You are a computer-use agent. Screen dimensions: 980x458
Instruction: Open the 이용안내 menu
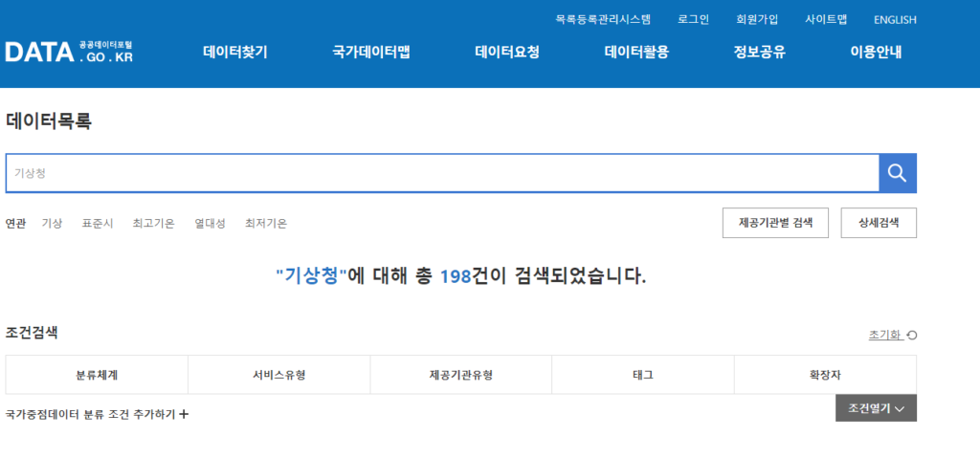pos(876,53)
